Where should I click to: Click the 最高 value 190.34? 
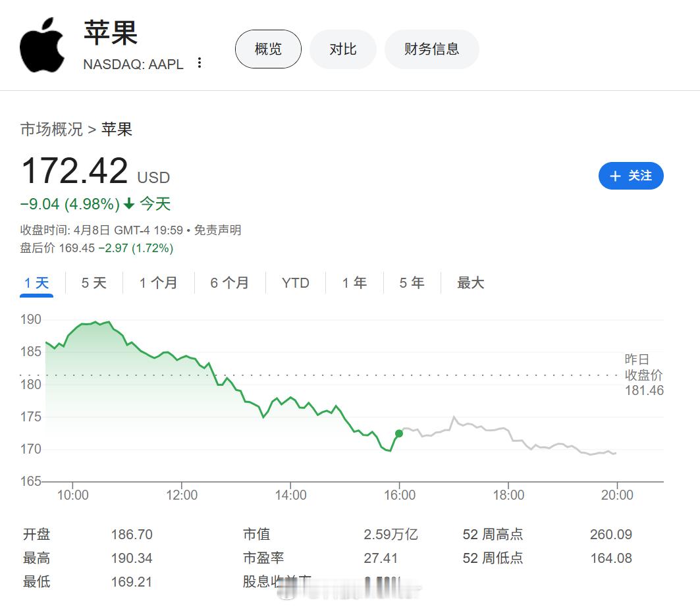(132, 558)
